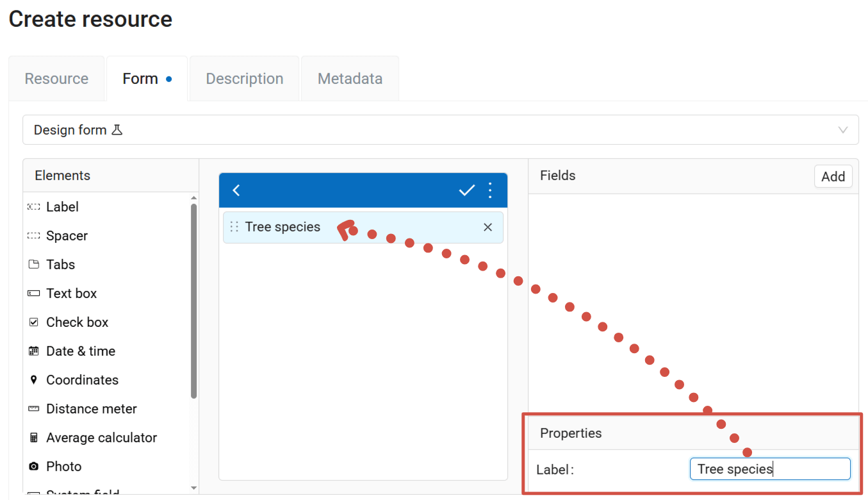
Task: Click the Coordinates pin icon
Action: (34, 380)
